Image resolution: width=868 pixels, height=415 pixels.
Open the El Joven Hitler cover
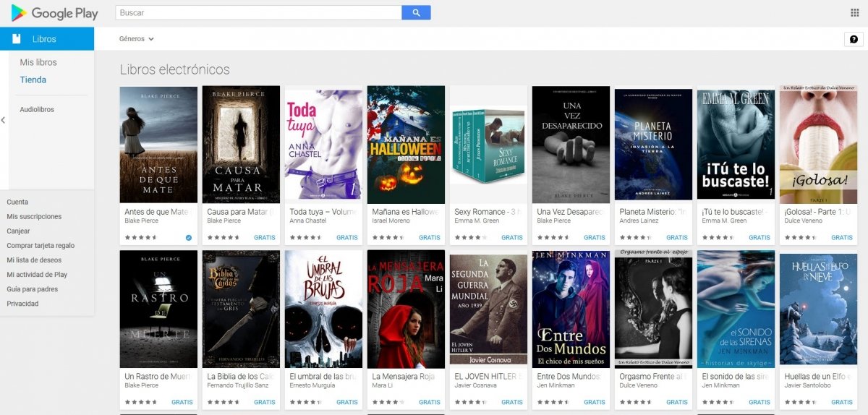click(x=488, y=309)
